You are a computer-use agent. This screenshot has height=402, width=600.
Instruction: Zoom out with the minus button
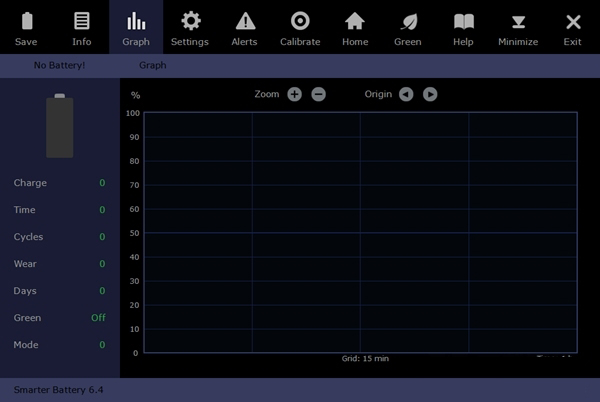318,94
